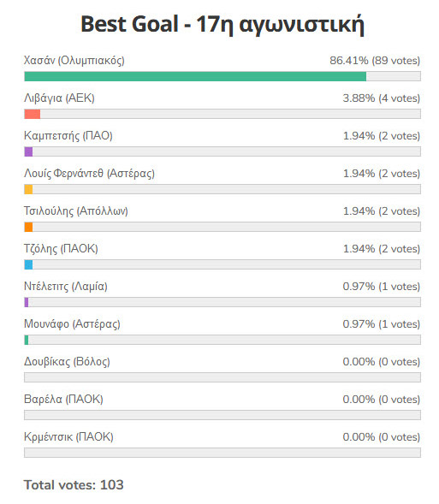
Task: Click the blue Τζόλης vote bar
Action: click(28, 264)
